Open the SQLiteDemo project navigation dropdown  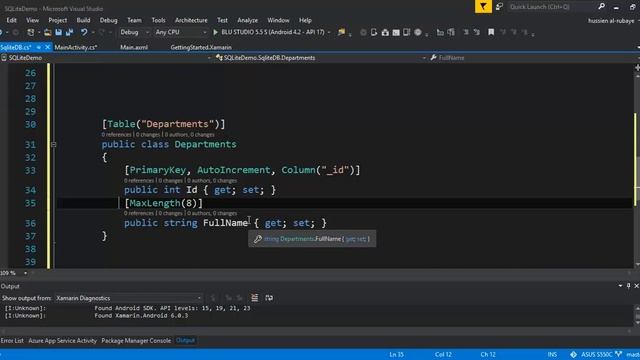[x=106, y=58]
